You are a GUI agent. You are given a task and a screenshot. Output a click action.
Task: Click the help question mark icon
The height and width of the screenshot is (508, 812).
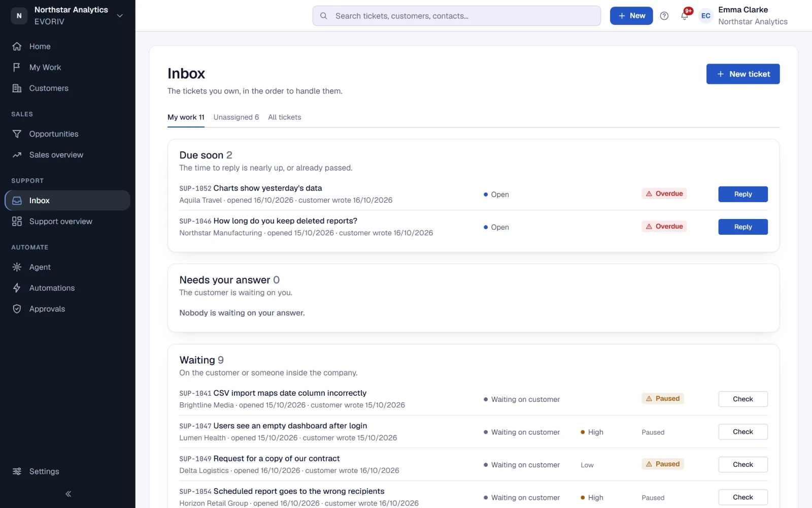664,16
